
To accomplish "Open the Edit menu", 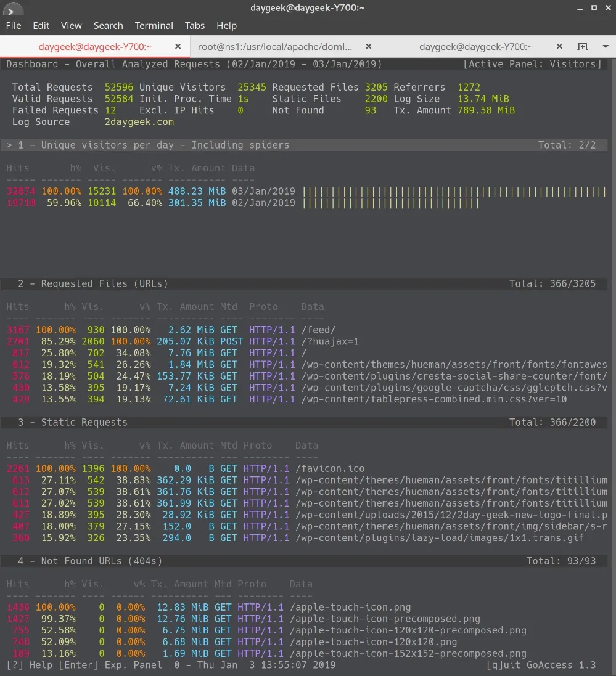I will click(41, 26).
